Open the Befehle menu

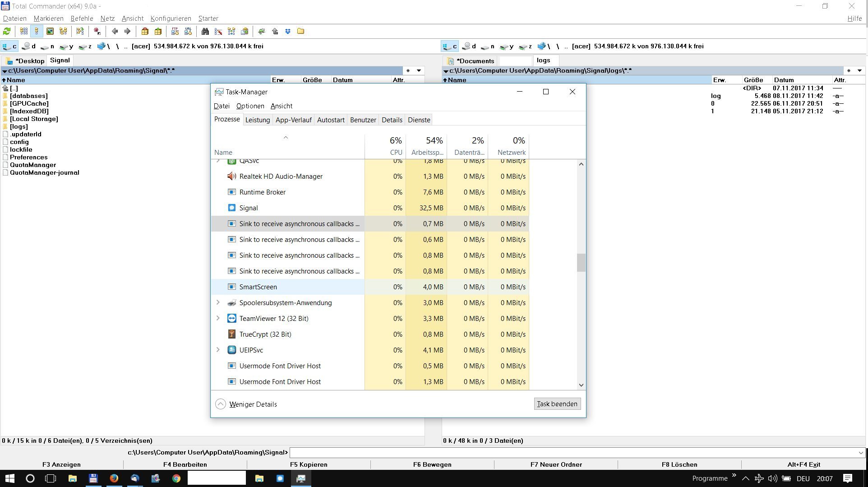82,19
